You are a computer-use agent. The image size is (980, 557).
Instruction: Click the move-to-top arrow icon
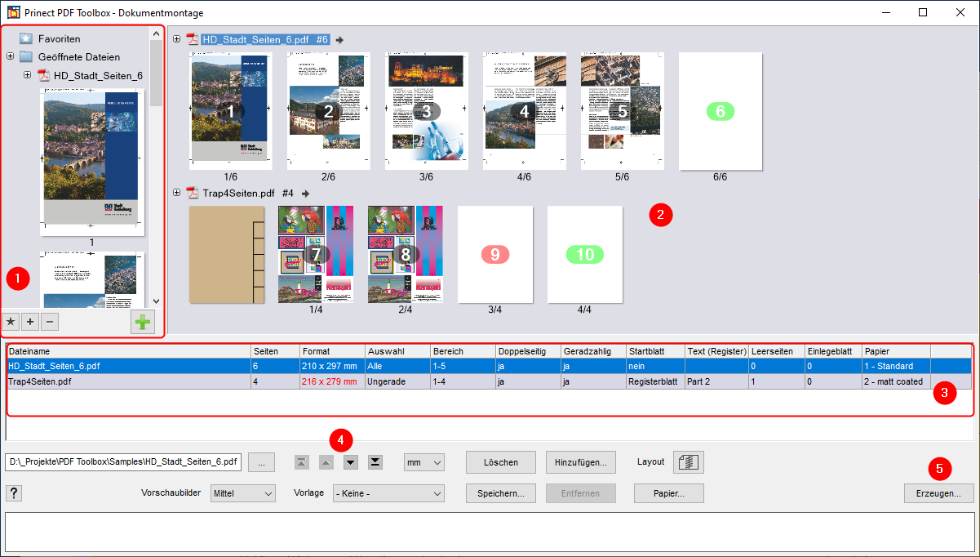coord(302,462)
